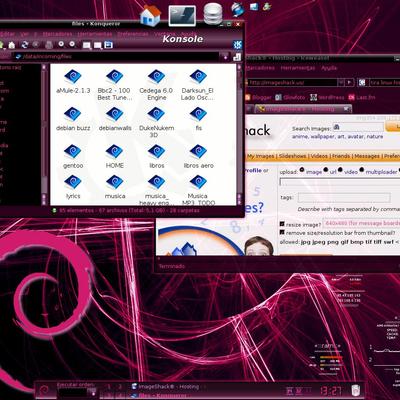Open Ayuda menu in ImageShack browser window
The width and height of the screenshot is (400, 400).
pyautogui.click(x=329, y=68)
